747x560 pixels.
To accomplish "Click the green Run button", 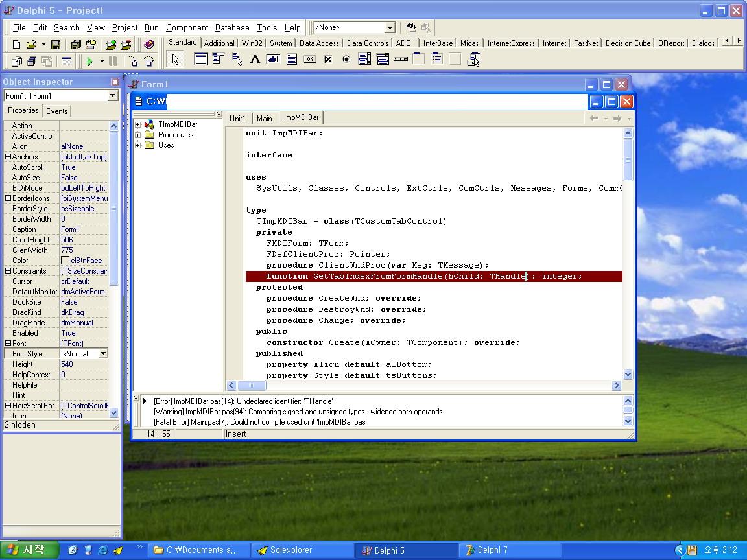I will [x=90, y=62].
